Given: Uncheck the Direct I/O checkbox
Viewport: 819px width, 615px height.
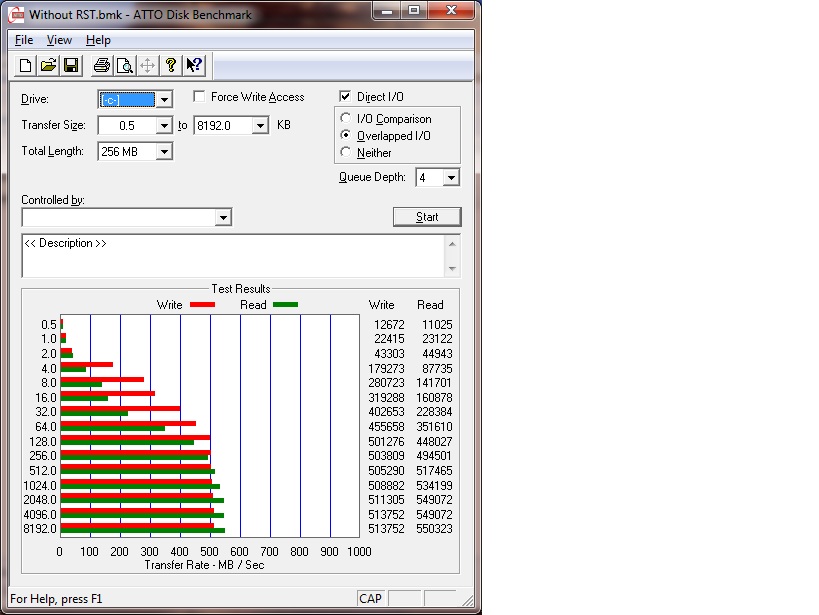Looking at the screenshot, I should pos(345,97).
